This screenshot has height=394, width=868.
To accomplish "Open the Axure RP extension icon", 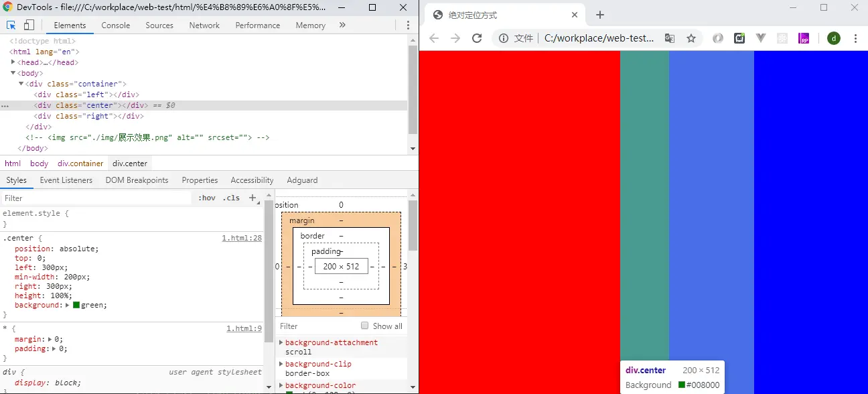I will (x=804, y=38).
